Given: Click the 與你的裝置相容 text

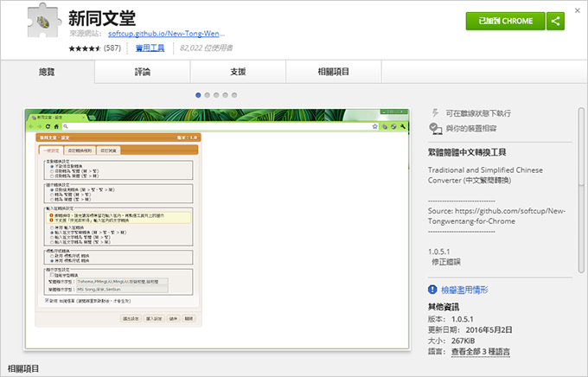Looking at the screenshot, I should point(471,129).
